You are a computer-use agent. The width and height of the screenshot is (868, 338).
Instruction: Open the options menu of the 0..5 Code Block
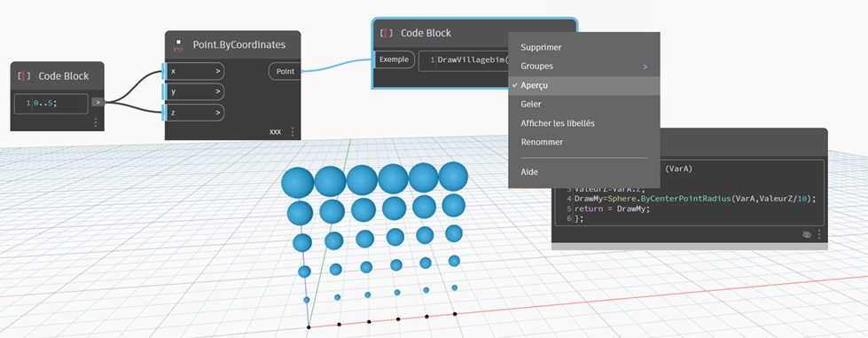[95, 122]
